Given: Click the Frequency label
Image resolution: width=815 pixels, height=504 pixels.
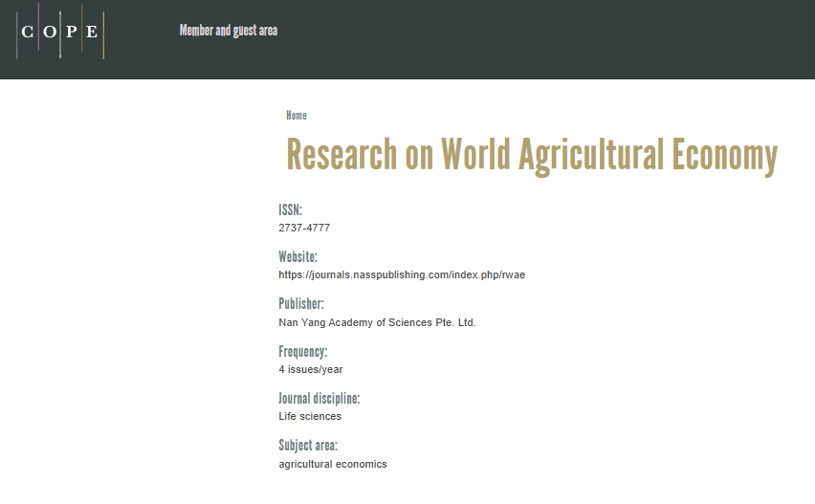Looking at the screenshot, I should point(303,352).
